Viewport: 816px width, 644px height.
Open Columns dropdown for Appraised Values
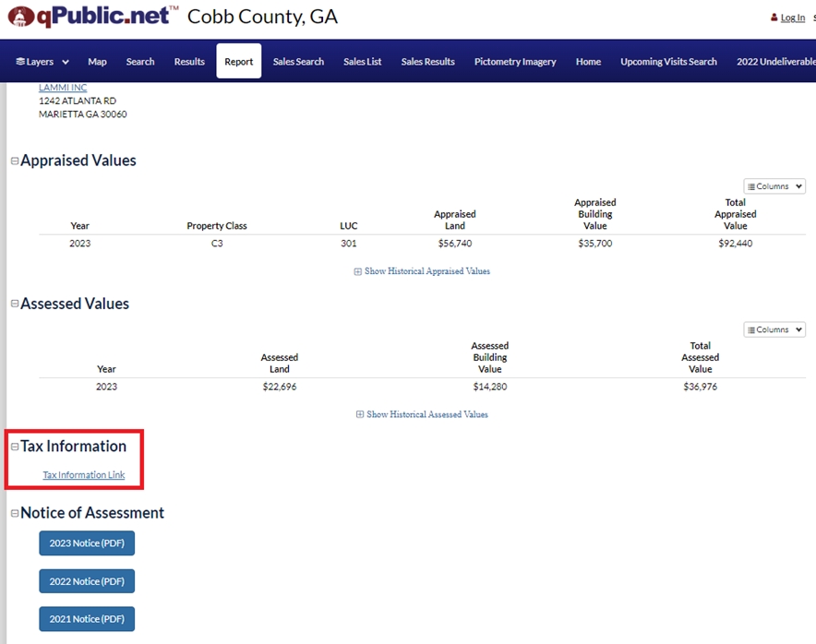click(774, 186)
